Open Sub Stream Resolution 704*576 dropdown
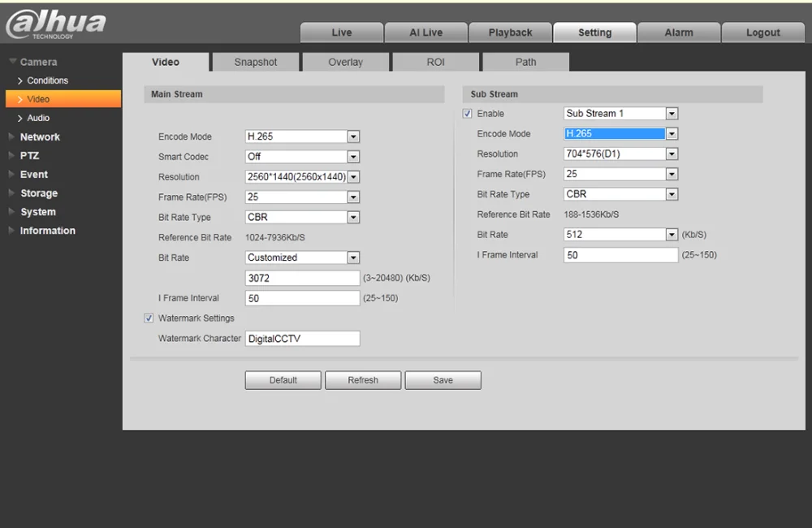The image size is (812, 528). click(620, 154)
